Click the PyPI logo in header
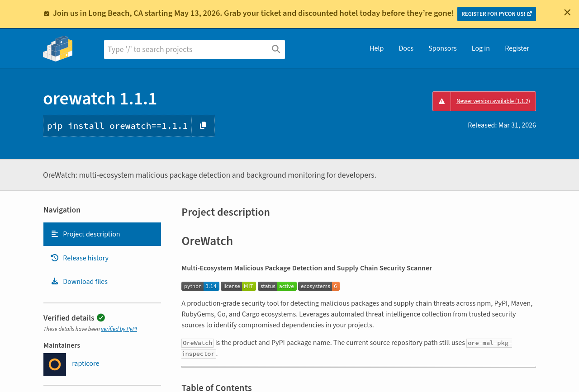The image size is (579, 392). pyautogui.click(x=57, y=48)
